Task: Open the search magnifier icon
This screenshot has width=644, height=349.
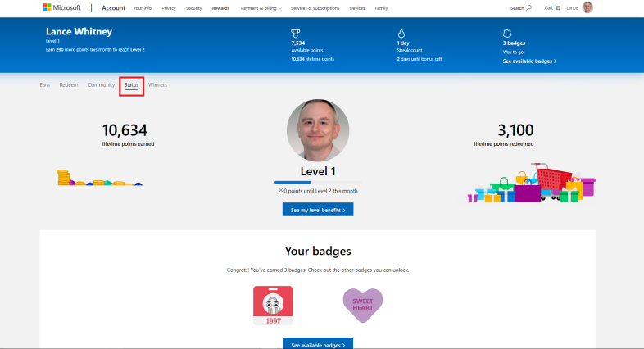Action: coord(529,8)
